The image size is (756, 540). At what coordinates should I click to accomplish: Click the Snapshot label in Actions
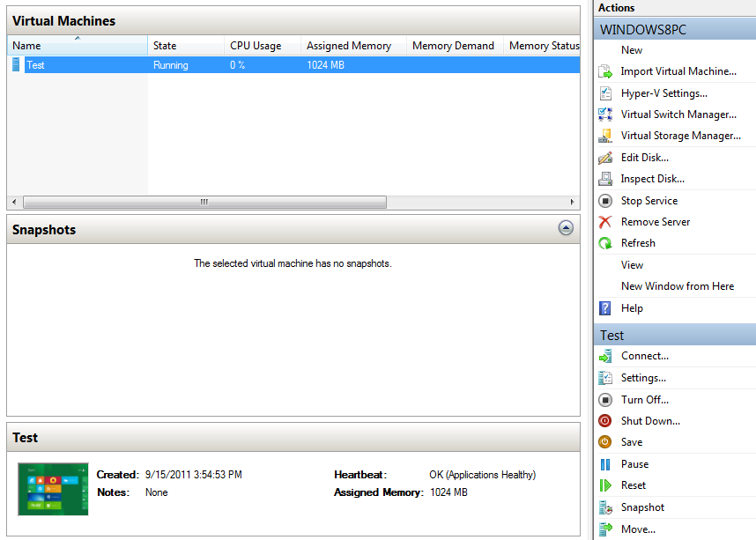pyautogui.click(x=642, y=507)
